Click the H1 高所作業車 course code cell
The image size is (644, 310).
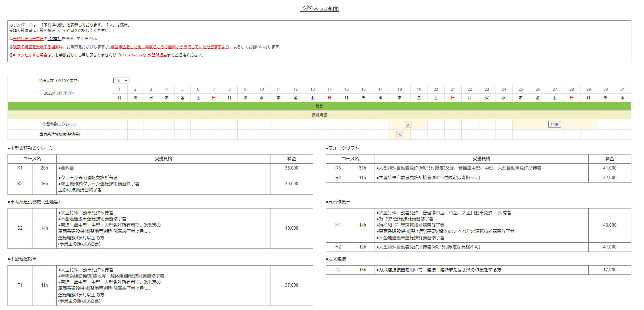(338, 225)
